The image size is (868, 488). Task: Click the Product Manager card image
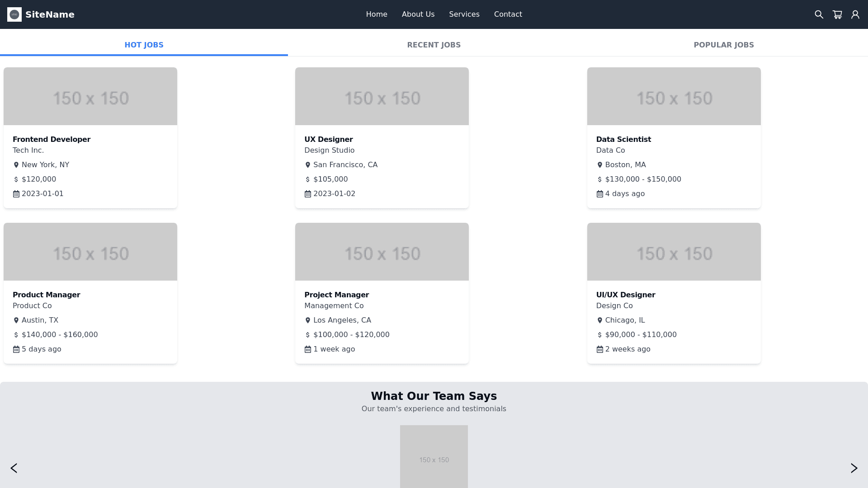[x=90, y=251]
